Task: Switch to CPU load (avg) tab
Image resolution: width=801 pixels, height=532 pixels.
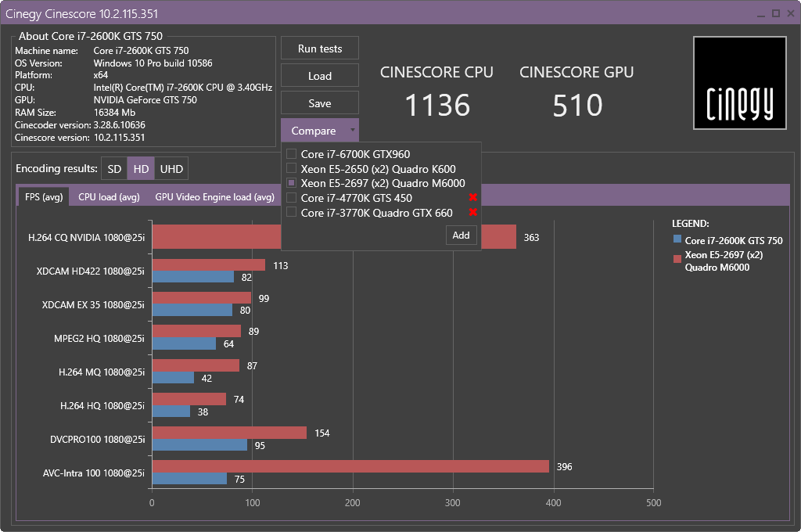Action: (109, 196)
